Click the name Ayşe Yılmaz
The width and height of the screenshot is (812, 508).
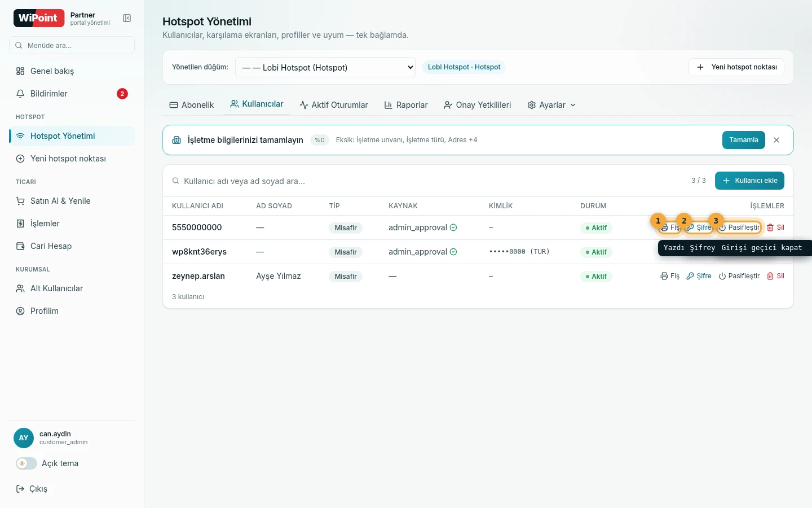tap(279, 276)
